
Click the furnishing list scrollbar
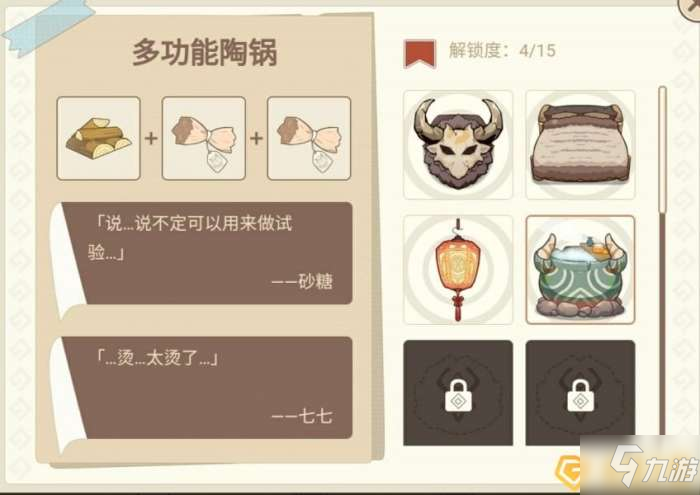tap(662, 261)
